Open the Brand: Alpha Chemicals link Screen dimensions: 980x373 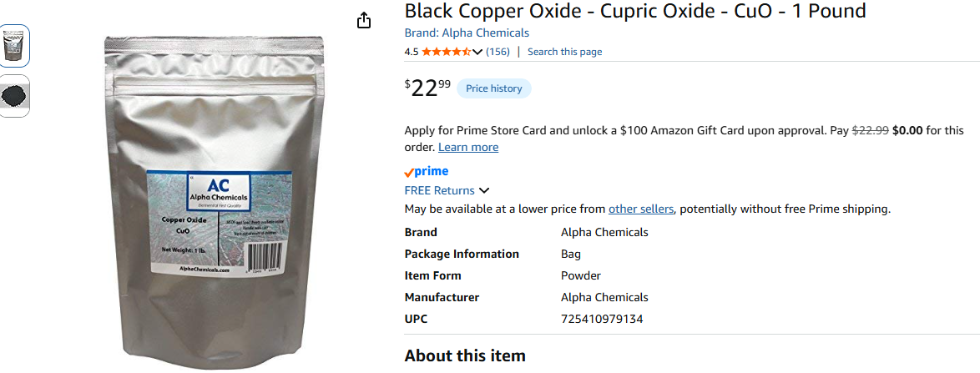pos(467,33)
